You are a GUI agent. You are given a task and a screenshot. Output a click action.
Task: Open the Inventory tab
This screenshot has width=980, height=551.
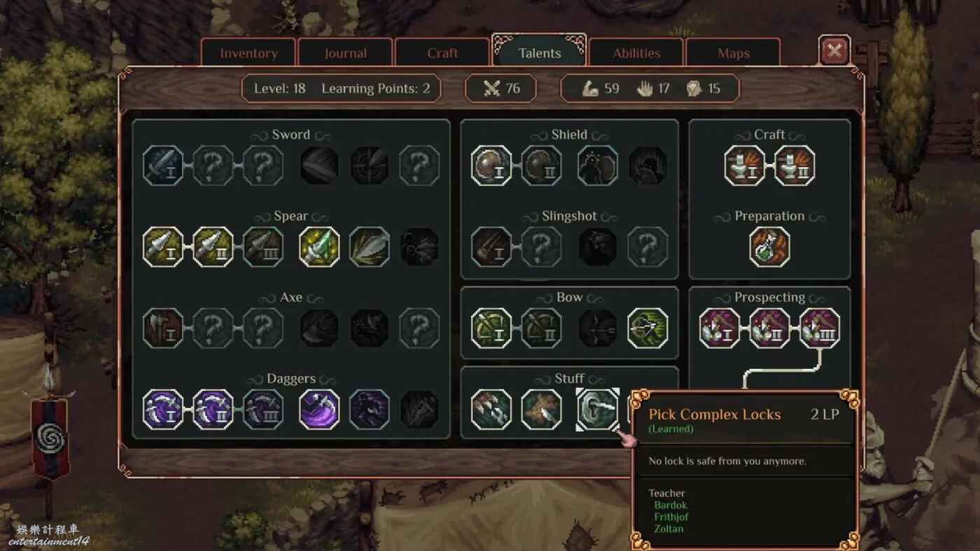pyautogui.click(x=248, y=53)
